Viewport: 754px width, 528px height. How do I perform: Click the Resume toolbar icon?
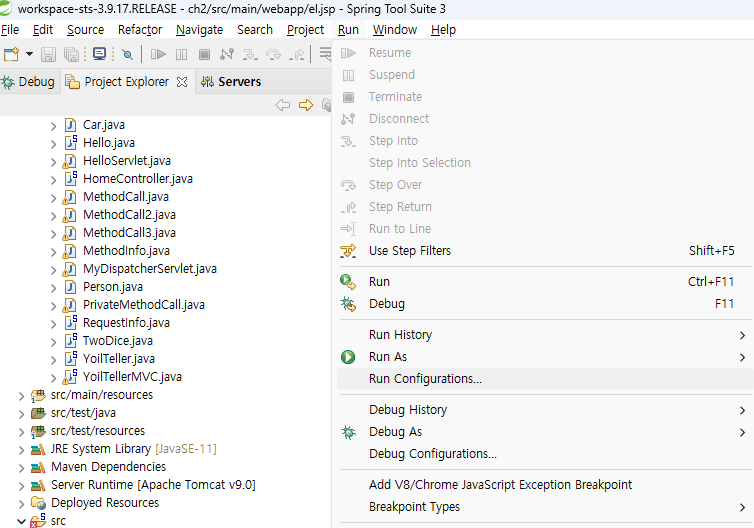[158, 54]
